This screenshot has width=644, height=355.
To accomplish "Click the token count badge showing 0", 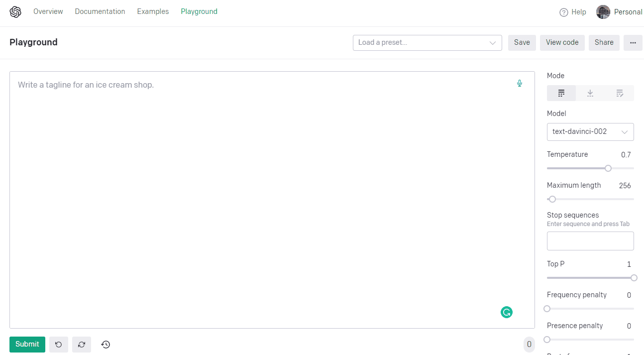I will pos(529,345).
